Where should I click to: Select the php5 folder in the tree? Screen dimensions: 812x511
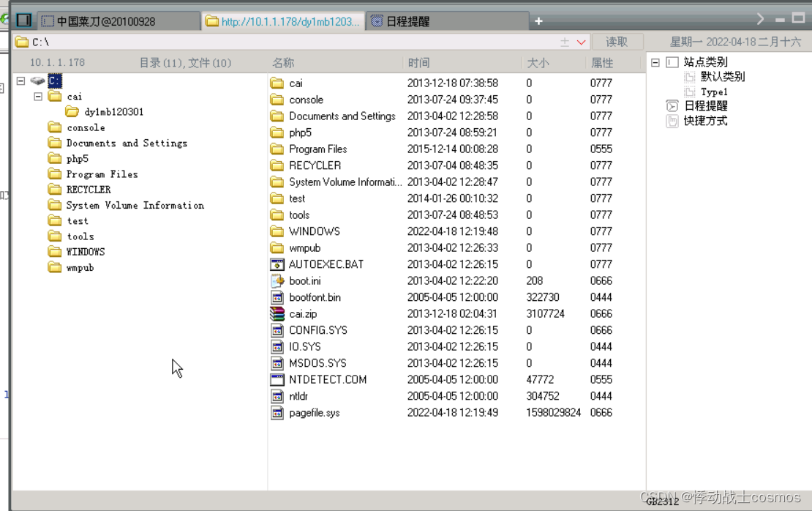68,159
